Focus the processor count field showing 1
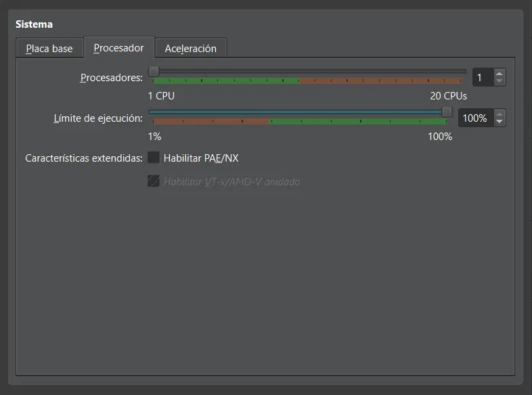532x395 pixels. (482, 78)
